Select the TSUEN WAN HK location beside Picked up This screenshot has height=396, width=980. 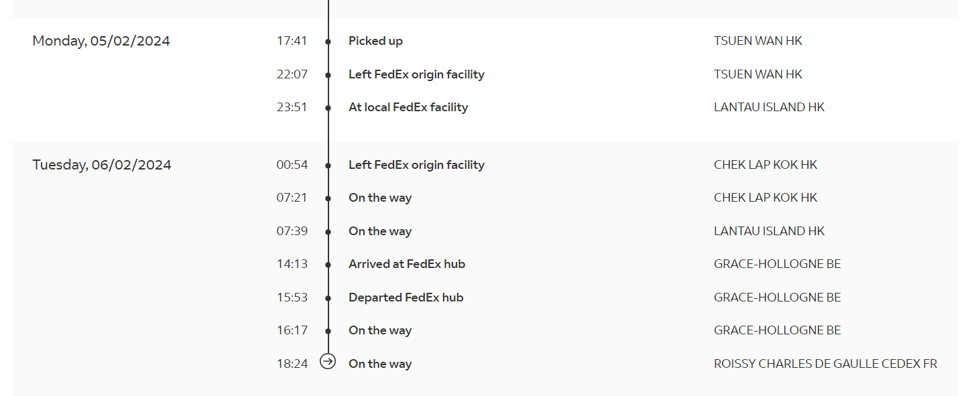click(x=758, y=41)
